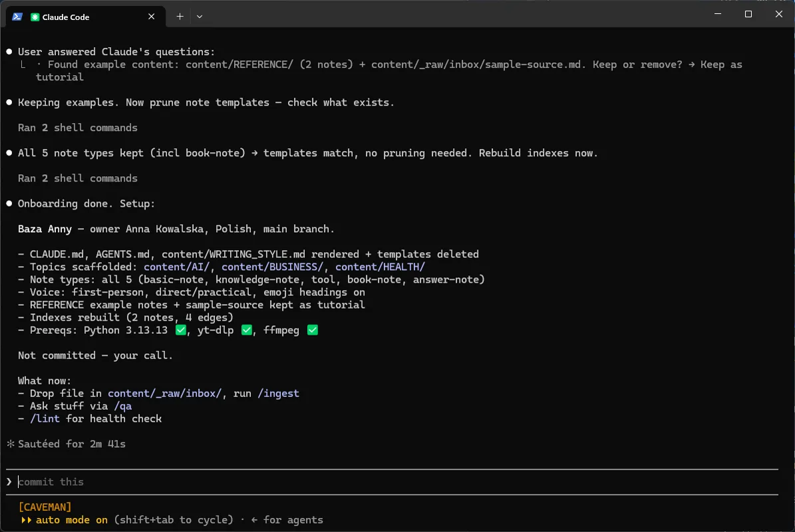
Task: Click the green Claude Code tab icon
Action: (35, 17)
